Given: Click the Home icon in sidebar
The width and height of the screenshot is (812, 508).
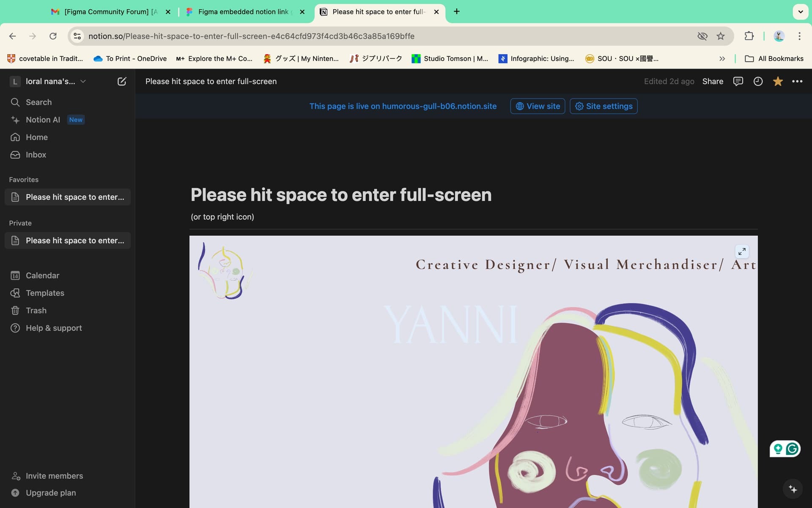Looking at the screenshot, I should click(15, 137).
